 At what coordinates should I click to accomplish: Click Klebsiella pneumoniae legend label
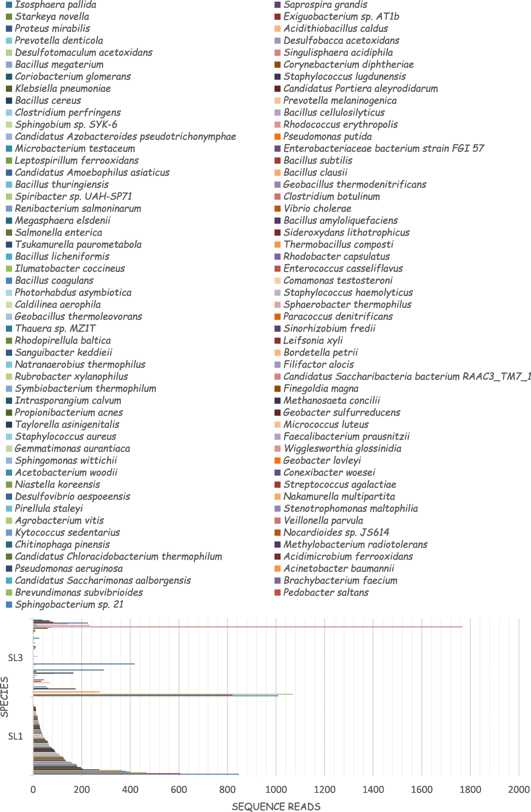tap(63, 89)
